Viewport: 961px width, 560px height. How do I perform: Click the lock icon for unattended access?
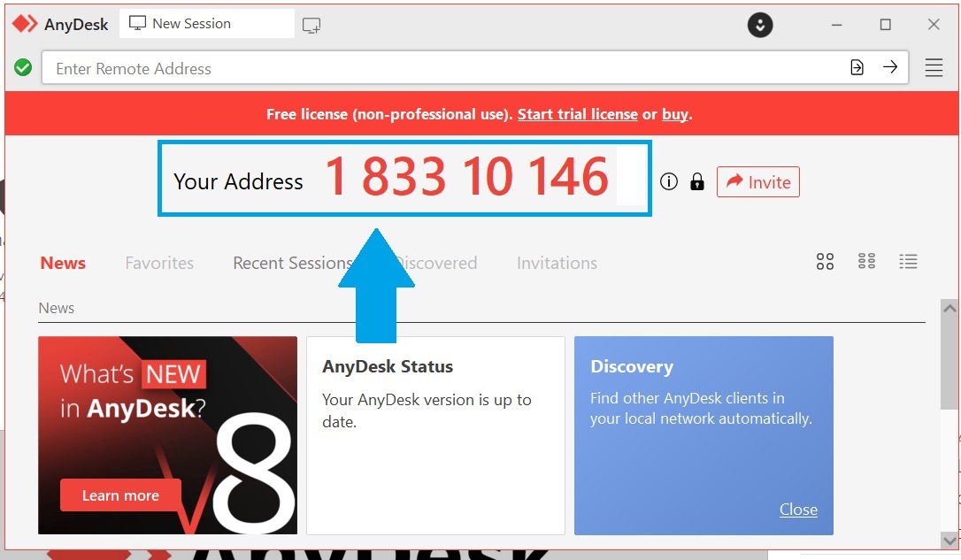(x=697, y=182)
